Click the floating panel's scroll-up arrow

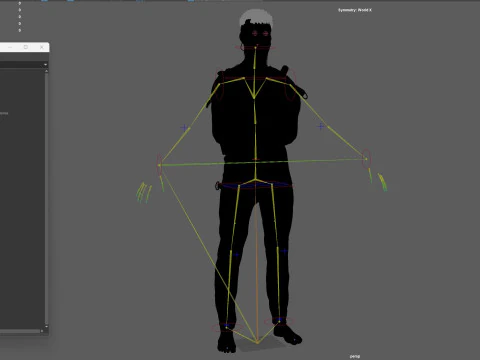(46, 71)
